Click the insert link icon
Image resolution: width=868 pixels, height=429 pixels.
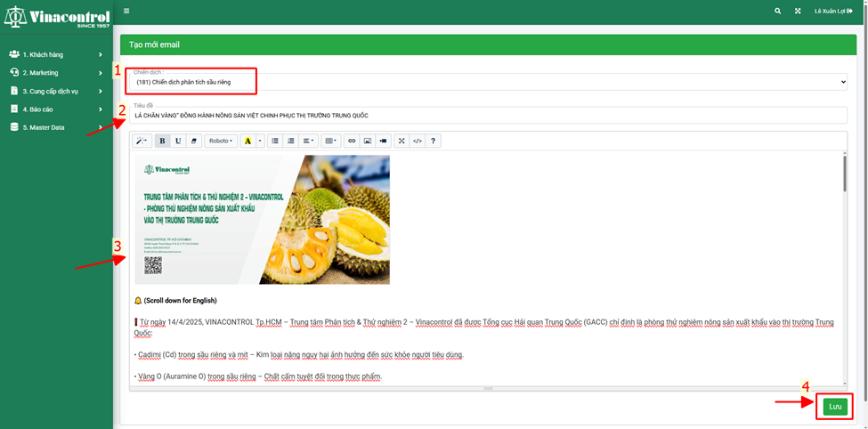coord(352,142)
